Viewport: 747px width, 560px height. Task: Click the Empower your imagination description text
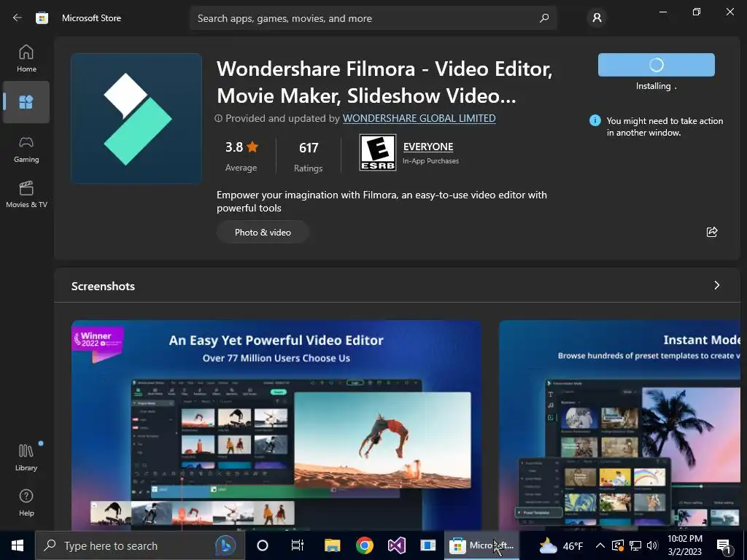pos(382,201)
